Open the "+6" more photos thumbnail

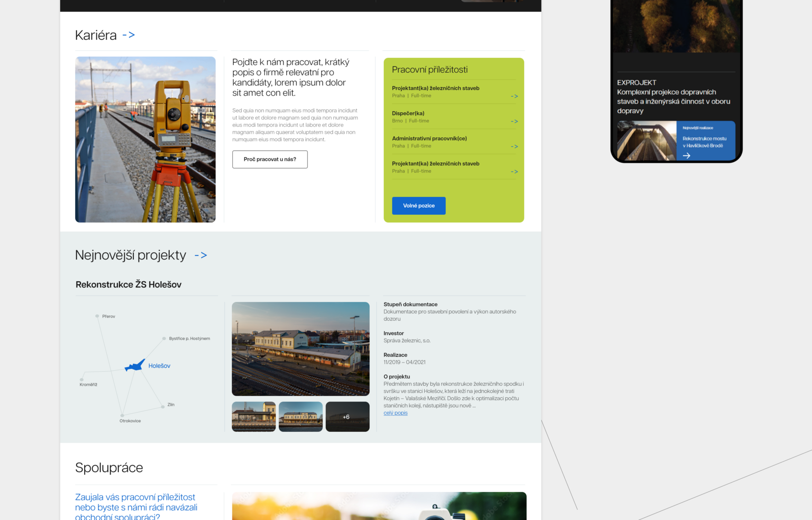point(347,417)
